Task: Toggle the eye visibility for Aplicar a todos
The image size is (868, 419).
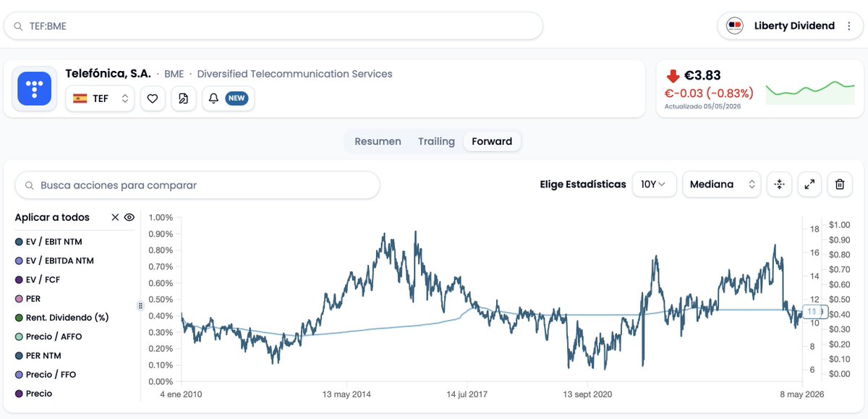Action: coord(129,217)
